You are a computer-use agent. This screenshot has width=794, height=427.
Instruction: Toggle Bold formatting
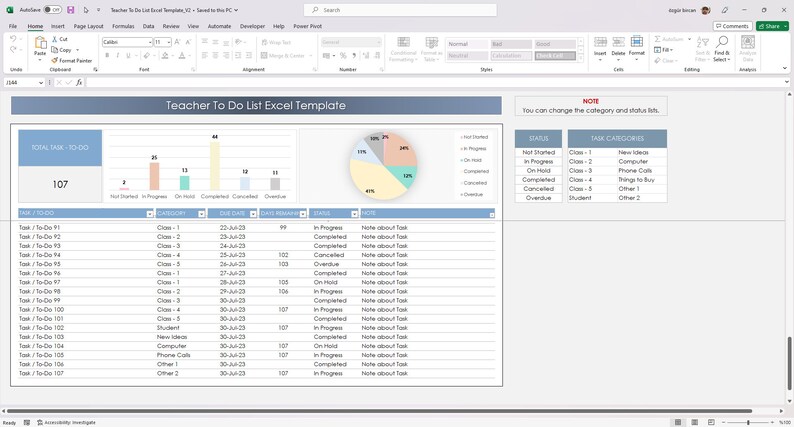pyautogui.click(x=107, y=55)
